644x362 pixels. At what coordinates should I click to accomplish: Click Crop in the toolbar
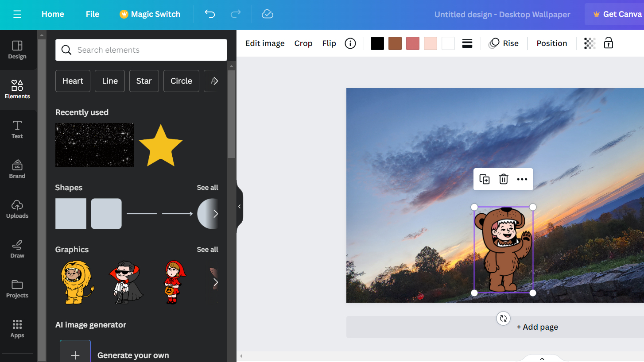[303, 43]
